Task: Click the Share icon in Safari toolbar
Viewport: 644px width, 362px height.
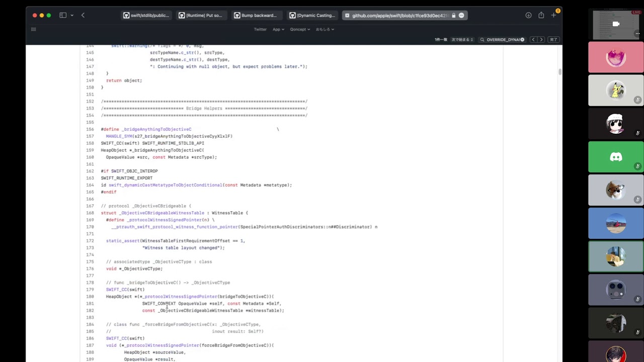Action: click(x=541, y=15)
